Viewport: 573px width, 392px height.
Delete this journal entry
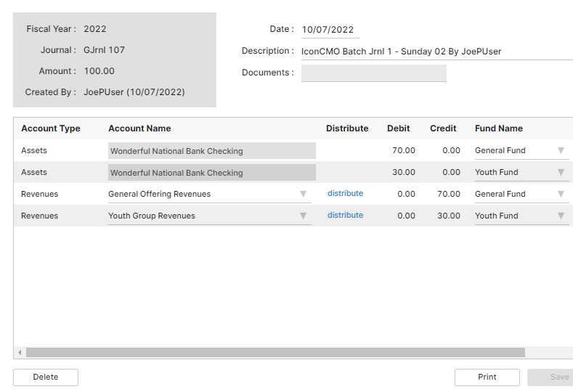46,377
